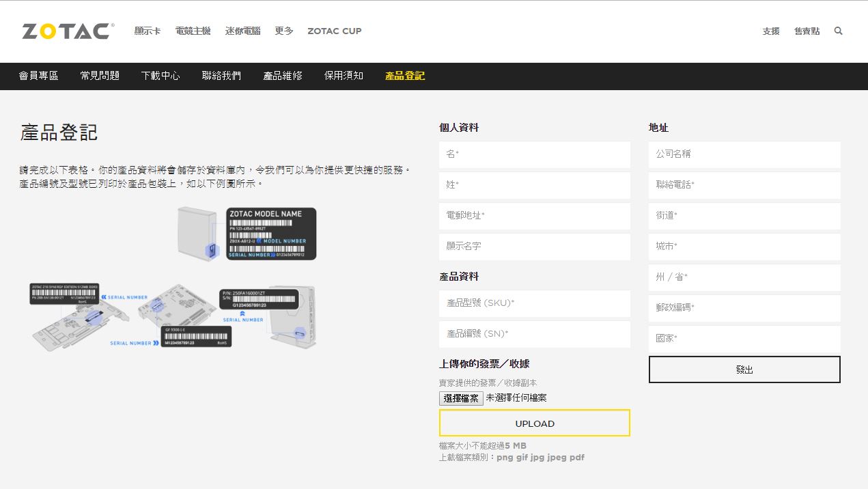
Task: Click the ZOTAC logo
Action: (68, 31)
